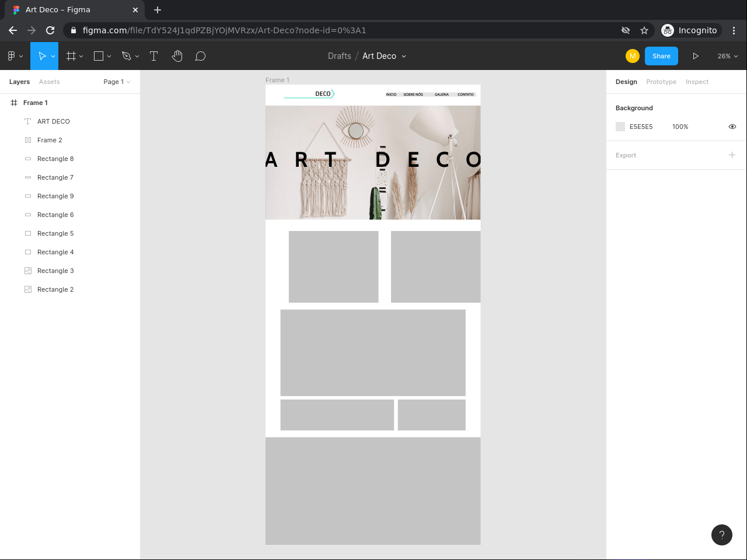This screenshot has width=747, height=560.
Task: Click the Rectangle 5 layer icon
Action: [x=28, y=233]
